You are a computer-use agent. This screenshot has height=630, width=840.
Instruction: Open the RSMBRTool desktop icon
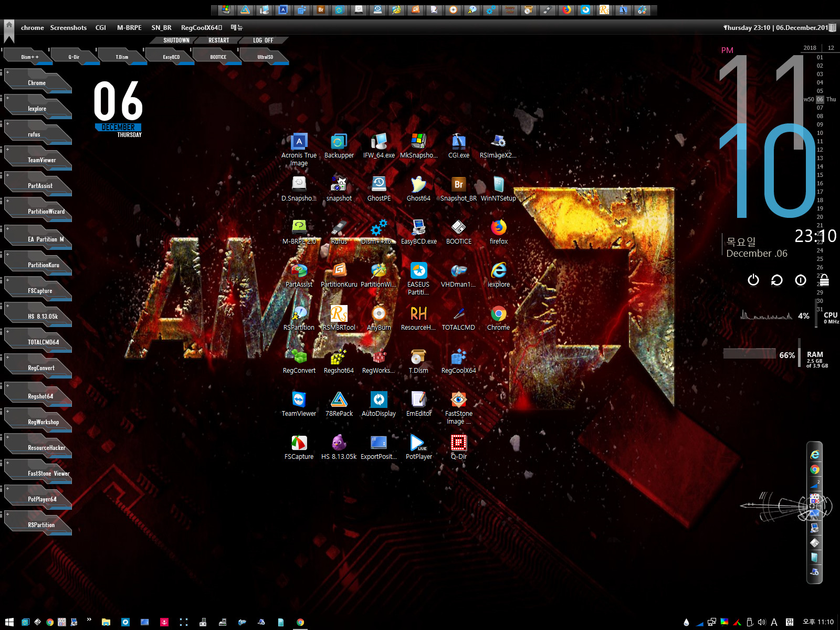tap(339, 318)
